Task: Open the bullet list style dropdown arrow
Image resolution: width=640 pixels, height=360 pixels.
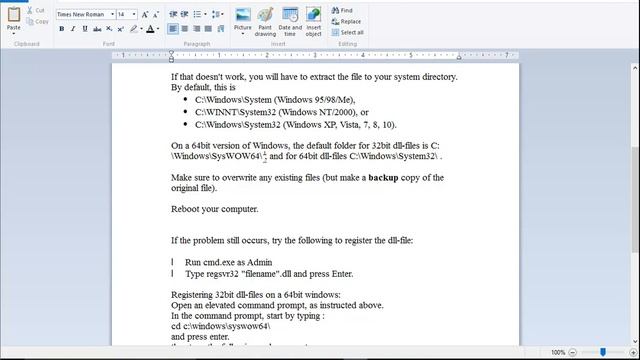Action: [205, 14]
